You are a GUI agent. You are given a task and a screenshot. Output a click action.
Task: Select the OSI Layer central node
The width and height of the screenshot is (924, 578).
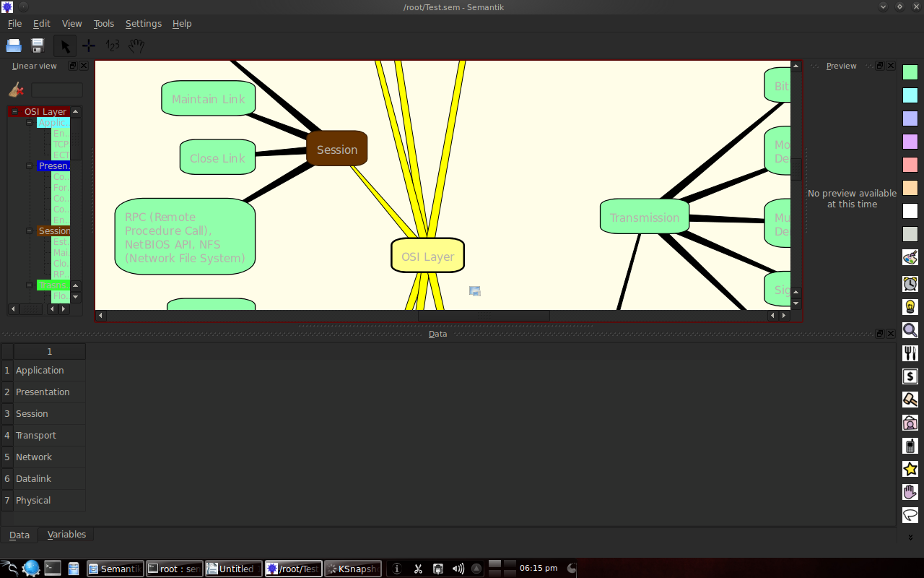(x=428, y=256)
